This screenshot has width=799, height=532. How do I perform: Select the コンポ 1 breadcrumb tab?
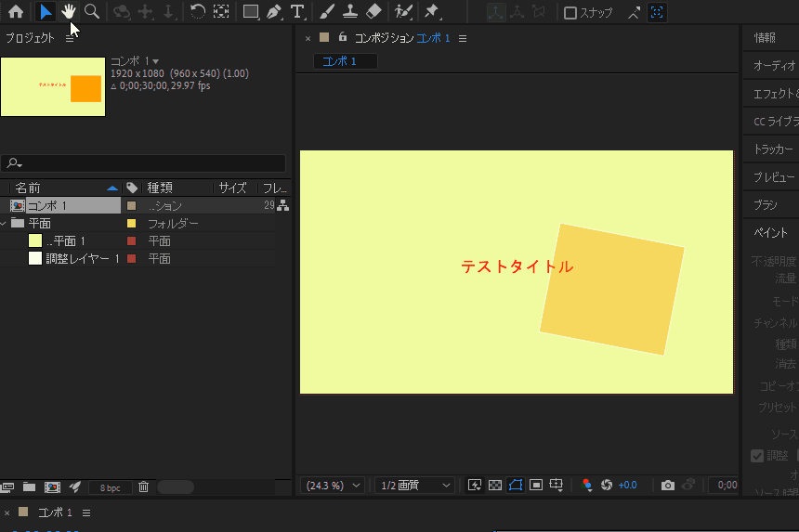(x=345, y=61)
